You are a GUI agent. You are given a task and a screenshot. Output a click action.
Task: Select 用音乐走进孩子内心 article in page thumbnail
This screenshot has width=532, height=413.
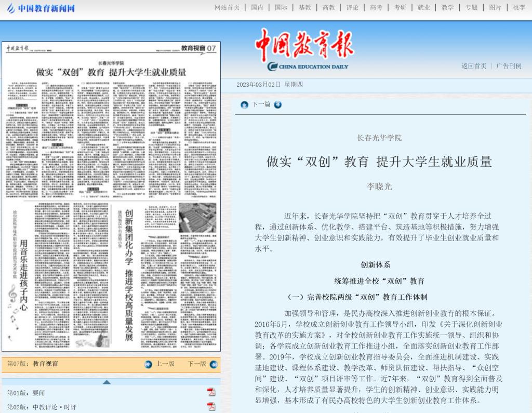23,275
